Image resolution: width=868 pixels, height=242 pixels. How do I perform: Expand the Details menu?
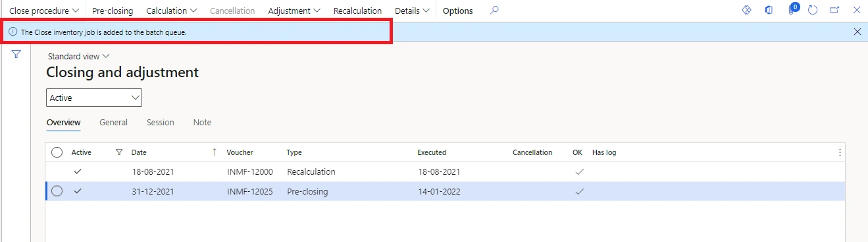[x=412, y=11]
